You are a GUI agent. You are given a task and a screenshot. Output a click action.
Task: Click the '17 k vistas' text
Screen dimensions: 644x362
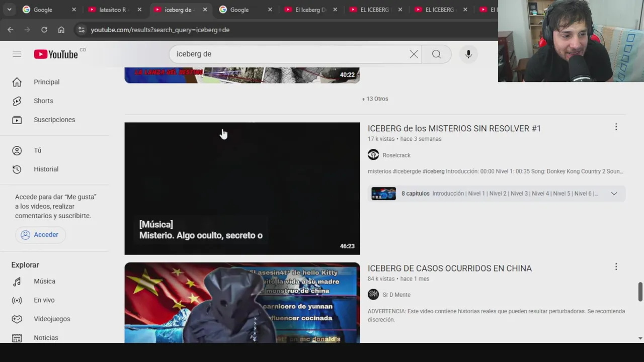(381, 139)
